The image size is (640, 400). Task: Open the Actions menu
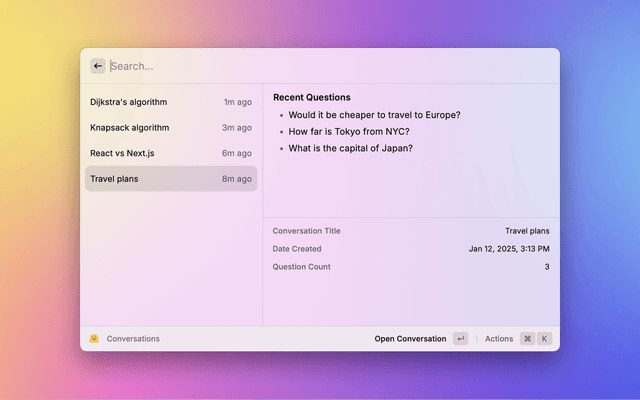click(x=498, y=339)
